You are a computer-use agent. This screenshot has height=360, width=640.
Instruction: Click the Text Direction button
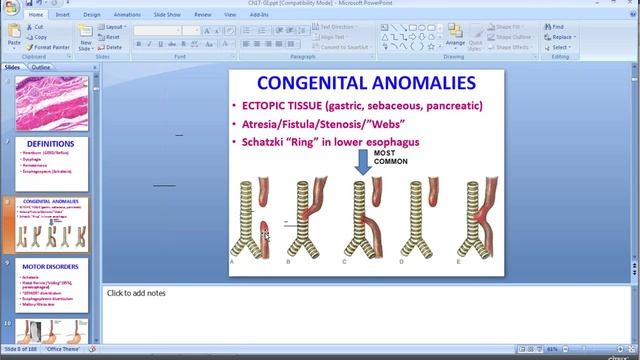tap(334, 27)
